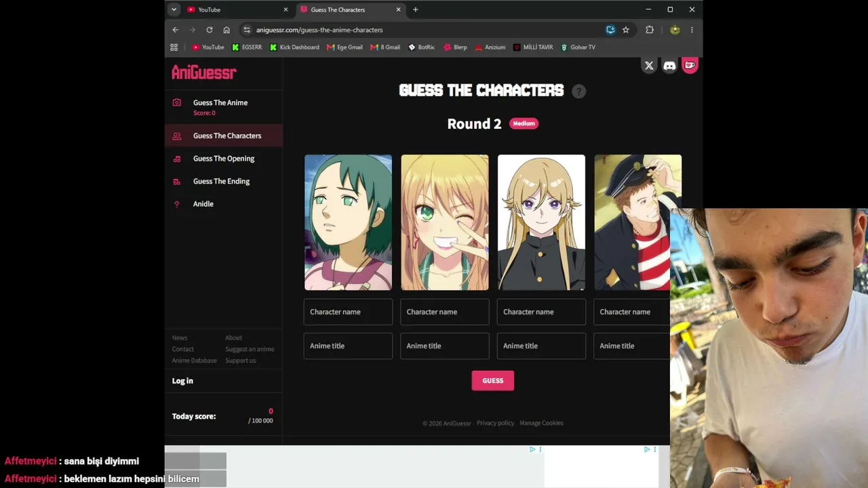Open the MİLLİ TAVIR bookmark

(x=533, y=47)
